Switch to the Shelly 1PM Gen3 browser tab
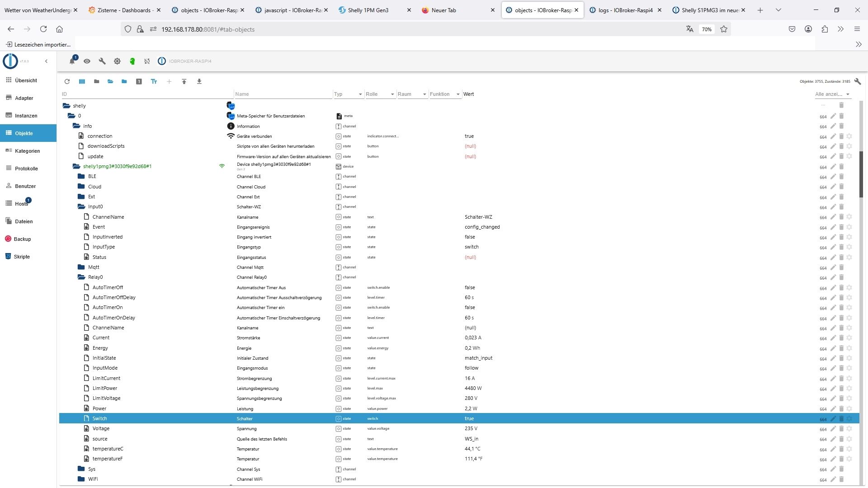Screen dimensions: 868x488 (x=368, y=10)
